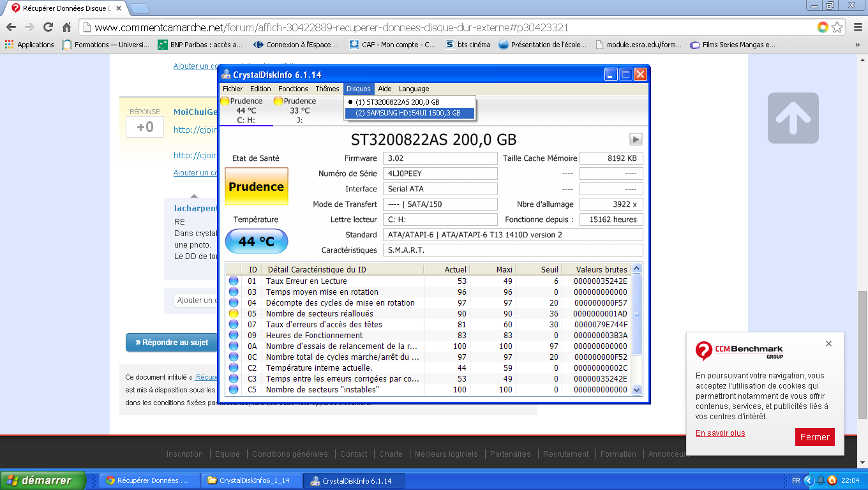
Task: Go to Chrome home page icon
Action: (x=66, y=27)
